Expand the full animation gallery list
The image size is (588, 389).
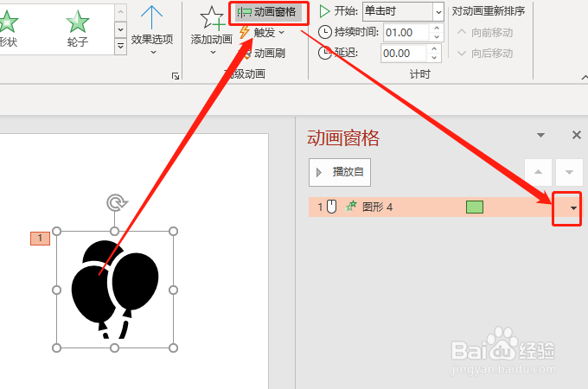point(120,46)
